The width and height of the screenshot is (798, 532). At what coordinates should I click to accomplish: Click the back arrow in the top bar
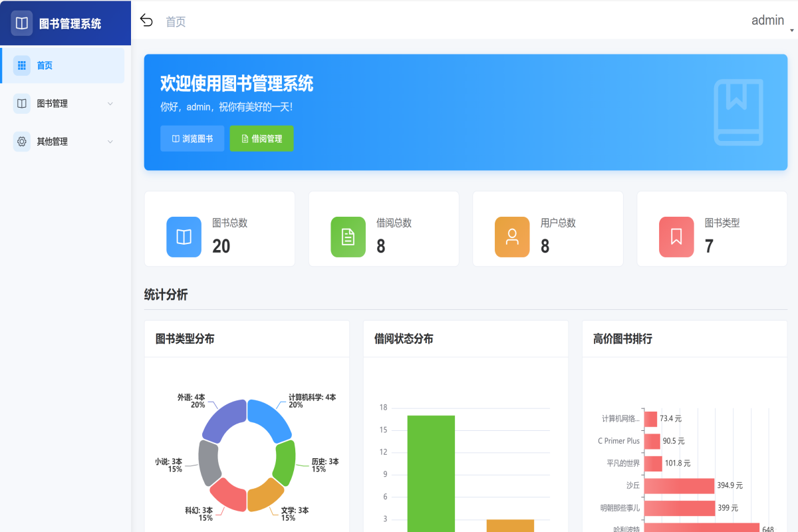click(146, 20)
